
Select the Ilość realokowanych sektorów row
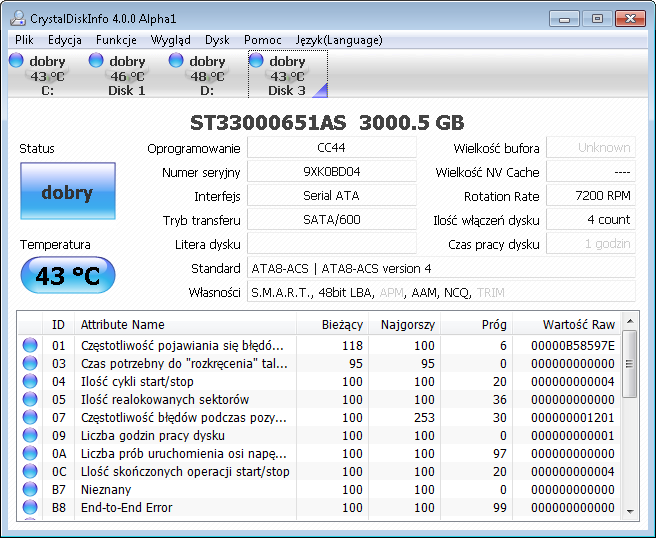pyautogui.click(x=320, y=399)
